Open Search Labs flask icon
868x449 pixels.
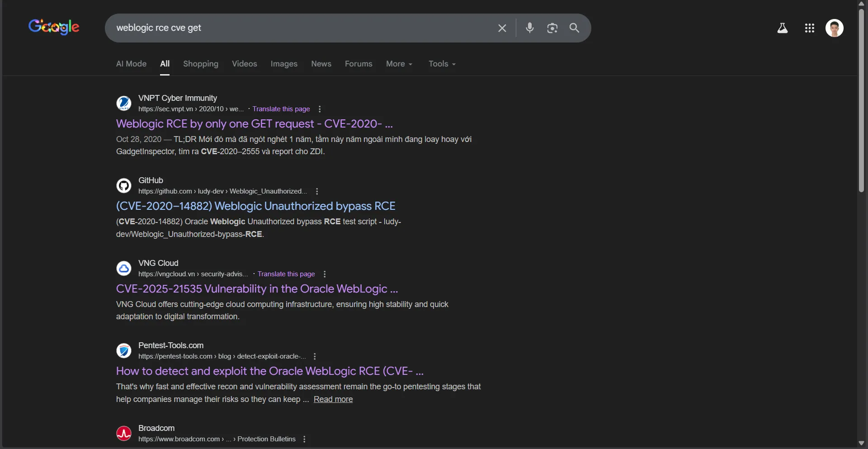click(x=783, y=28)
